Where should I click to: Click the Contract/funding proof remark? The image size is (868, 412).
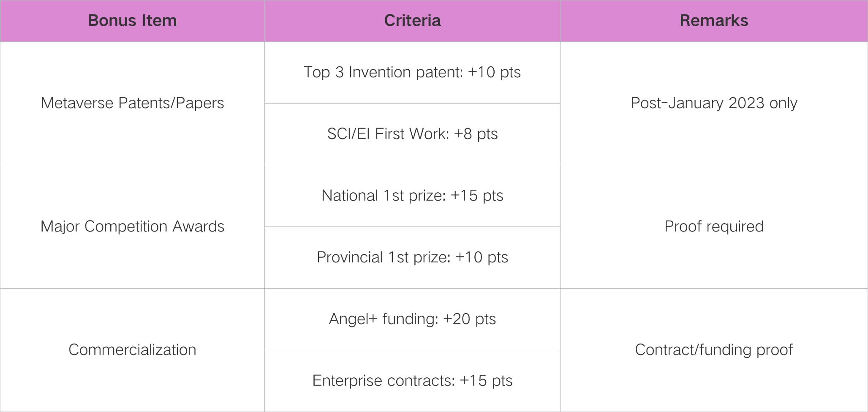(714, 350)
